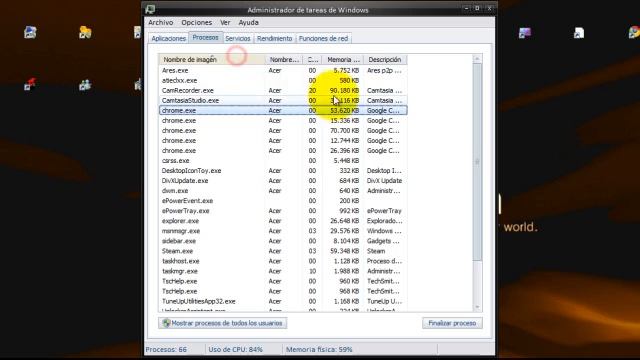
Task: Select the DesktopIconToy.exe process row
Action: click(283, 171)
